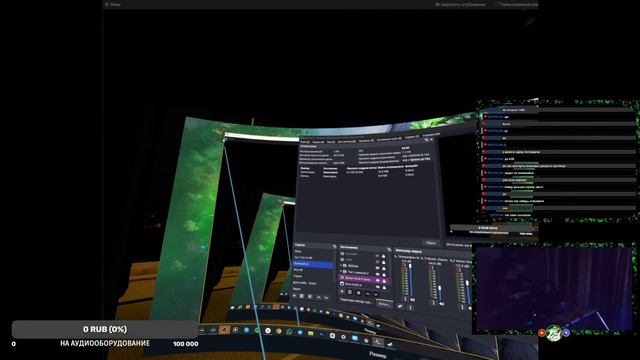640x360 pixels.
Task: Move selected source down in list
Action: pyautogui.click(x=376, y=294)
